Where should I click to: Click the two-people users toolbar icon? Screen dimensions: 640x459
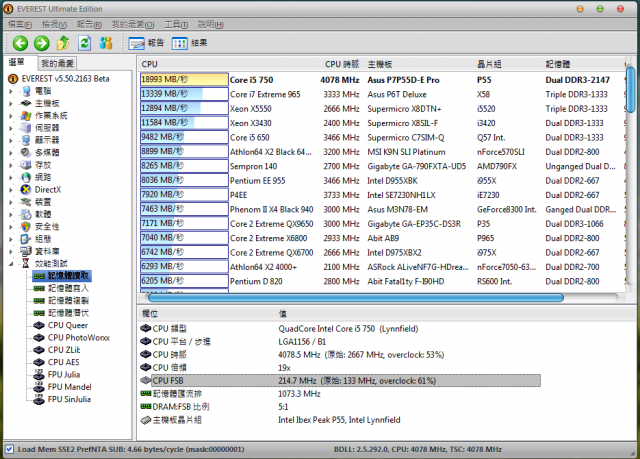tap(106, 43)
